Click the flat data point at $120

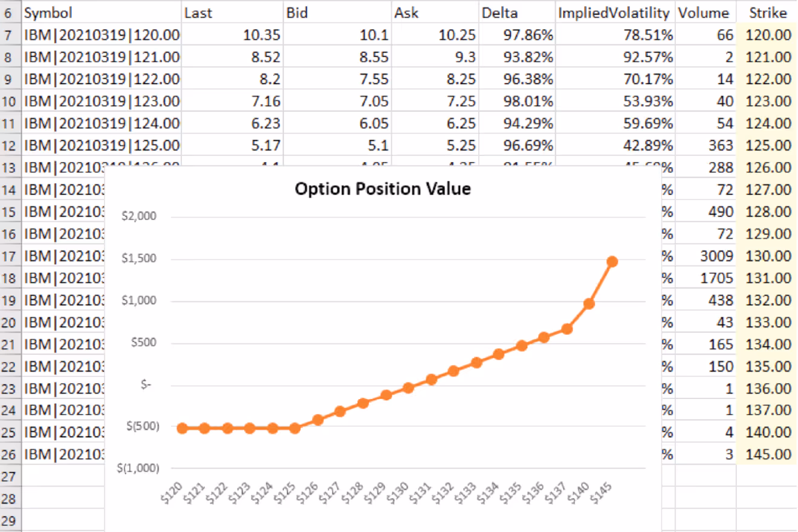point(181,428)
